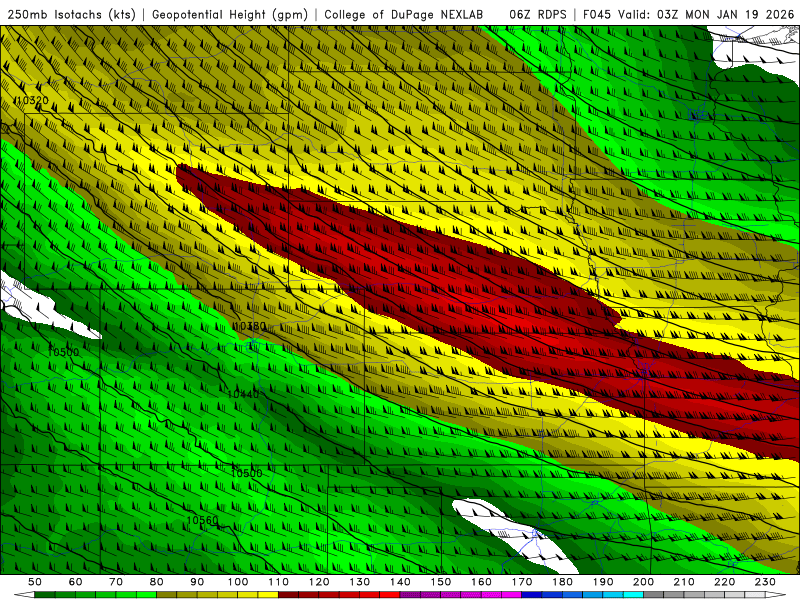Image resolution: width=800 pixels, height=600 pixels.
Task: Click the '220' value on the color scale
Action: pos(724,582)
